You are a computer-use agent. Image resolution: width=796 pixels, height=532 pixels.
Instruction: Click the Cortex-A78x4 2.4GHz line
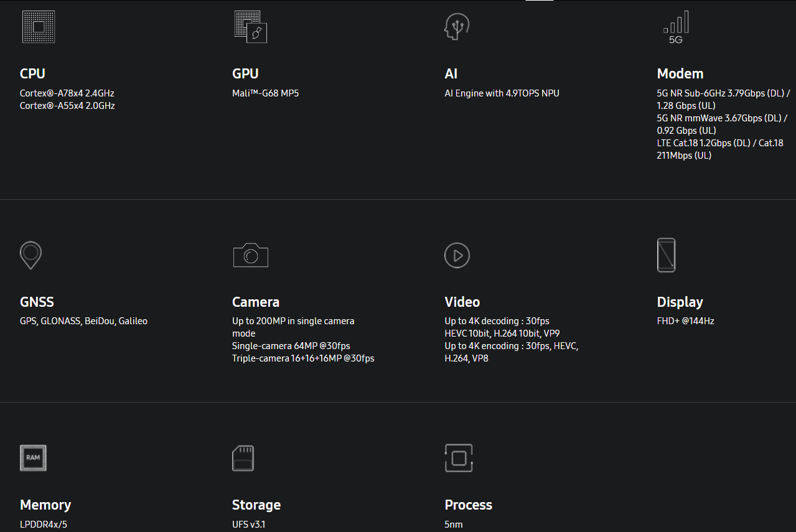(x=67, y=93)
